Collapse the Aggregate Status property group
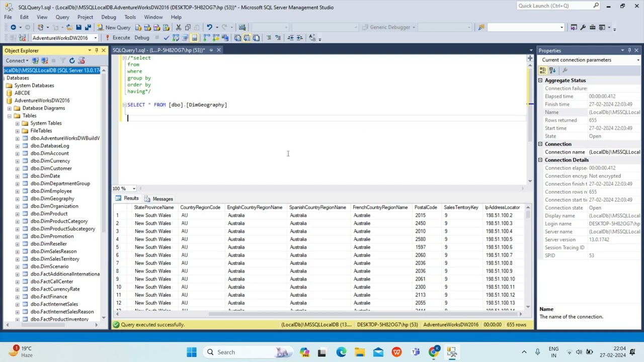 [540, 80]
